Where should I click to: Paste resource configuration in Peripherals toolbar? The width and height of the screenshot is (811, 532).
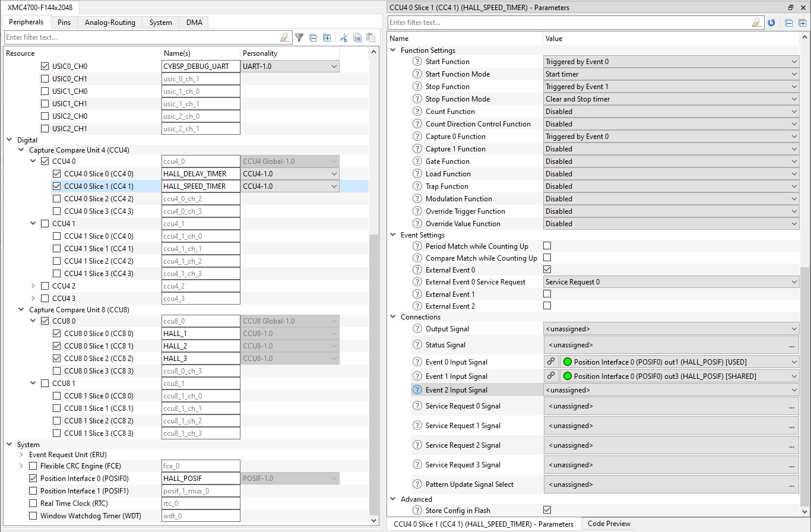pyautogui.click(x=370, y=37)
